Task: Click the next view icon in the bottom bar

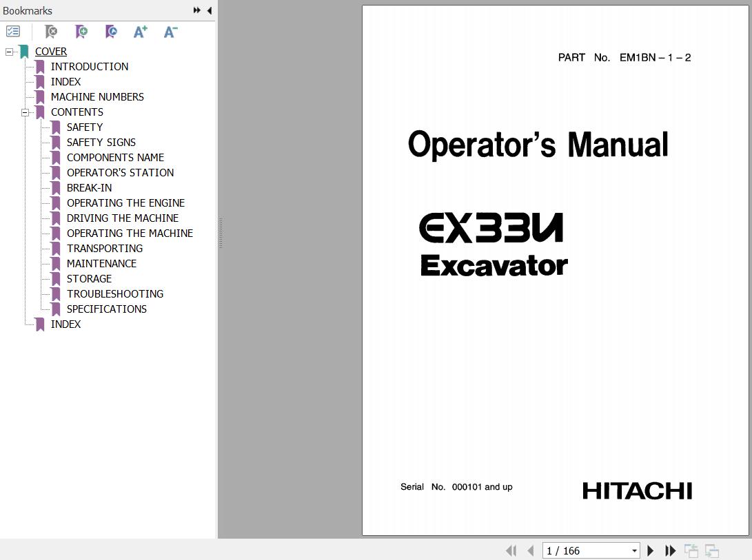Action: 712,550
